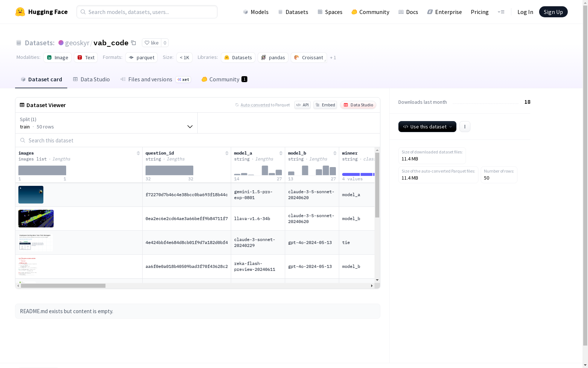
Task: Open Datasets page
Action: pos(293,12)
